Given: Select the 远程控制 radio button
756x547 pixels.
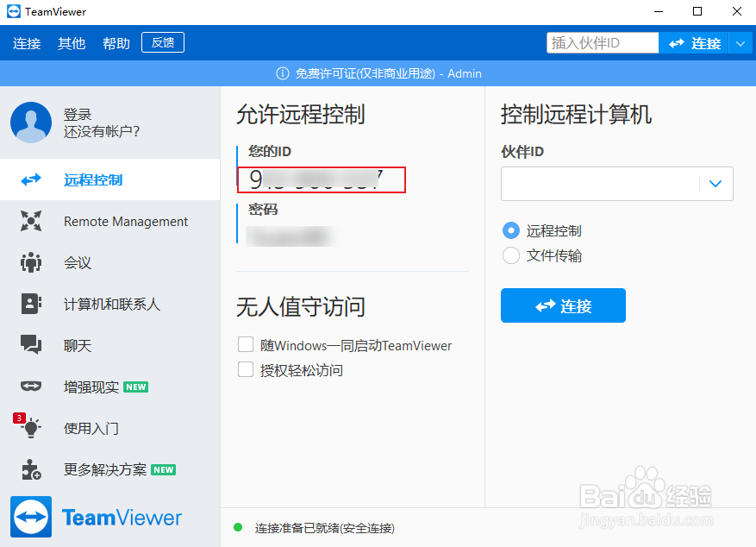Looking at the screenshot, I should point(511,230).
